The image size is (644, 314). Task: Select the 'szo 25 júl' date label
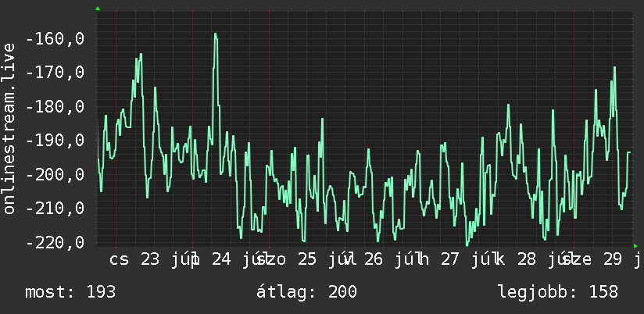coord(302,260)
